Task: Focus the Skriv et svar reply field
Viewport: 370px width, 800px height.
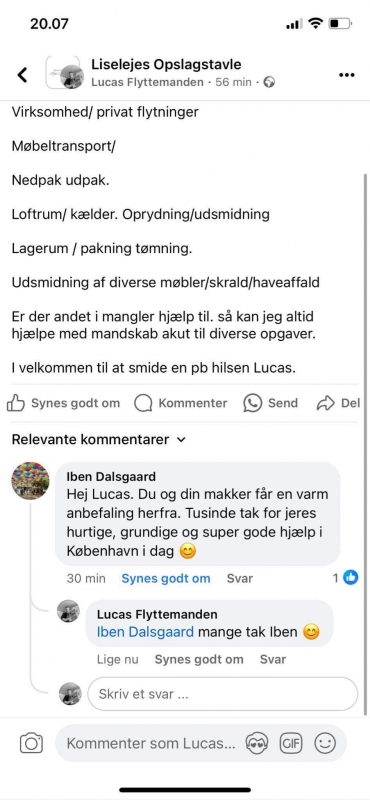Action: click(223, 694)
